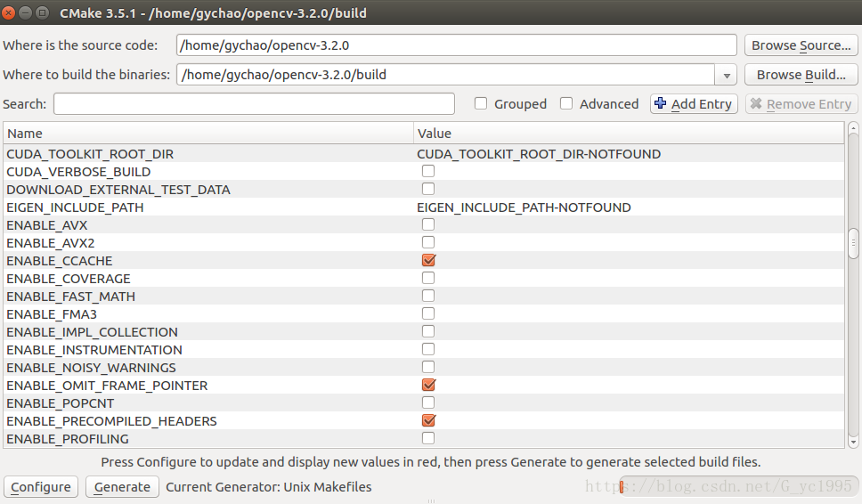Select CUDA_VERBOSE_BUILD row name
This screenshot has width=862, height=504.
pos(78,172)
